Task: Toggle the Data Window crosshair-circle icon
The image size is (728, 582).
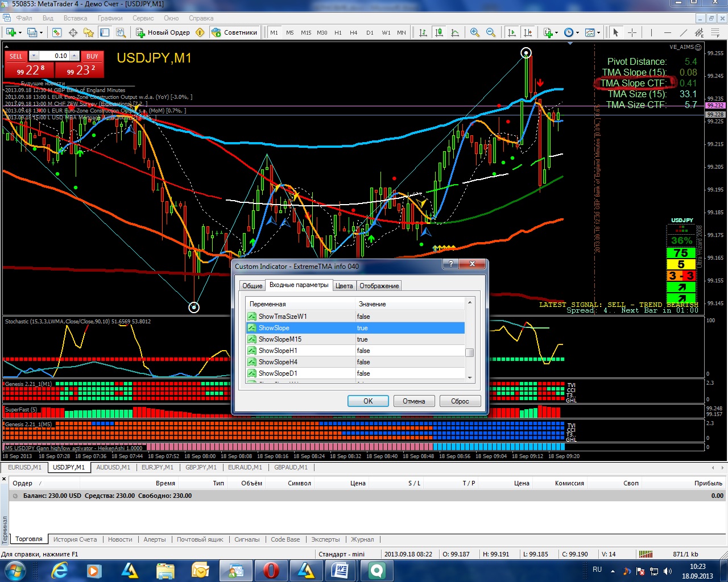Action: point(73,32)
